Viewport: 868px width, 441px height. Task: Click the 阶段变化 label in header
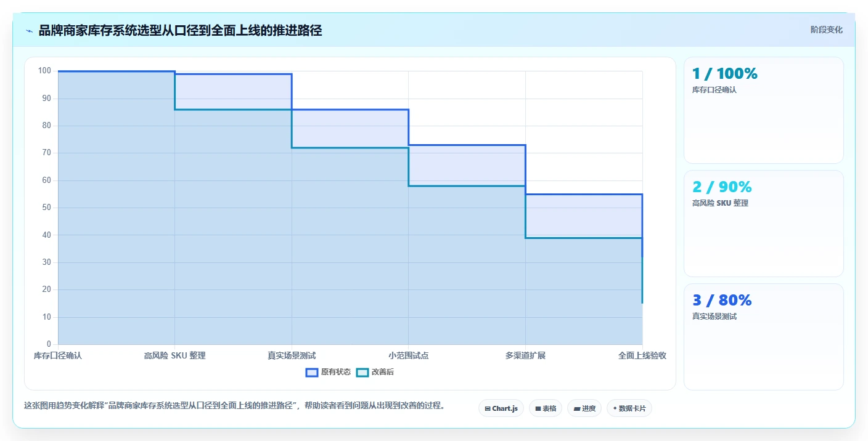coord(826,30)
